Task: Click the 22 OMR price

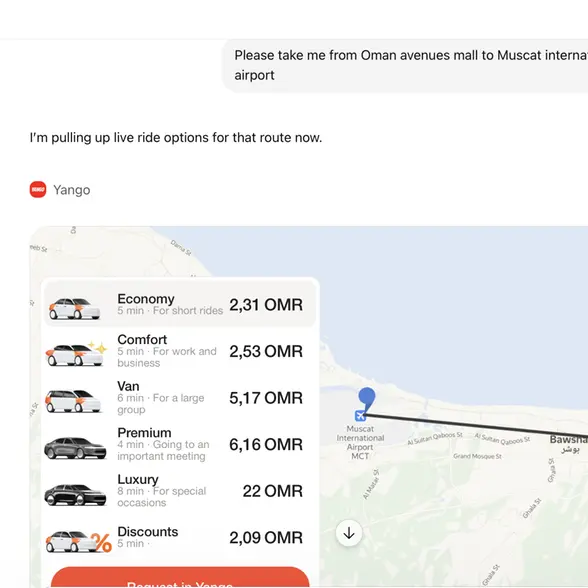Action: [x=273, y=491]
